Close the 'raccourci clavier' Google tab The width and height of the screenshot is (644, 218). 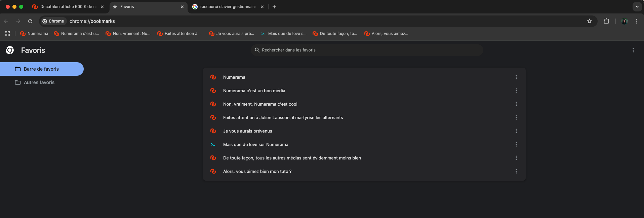tap(262, 7)
